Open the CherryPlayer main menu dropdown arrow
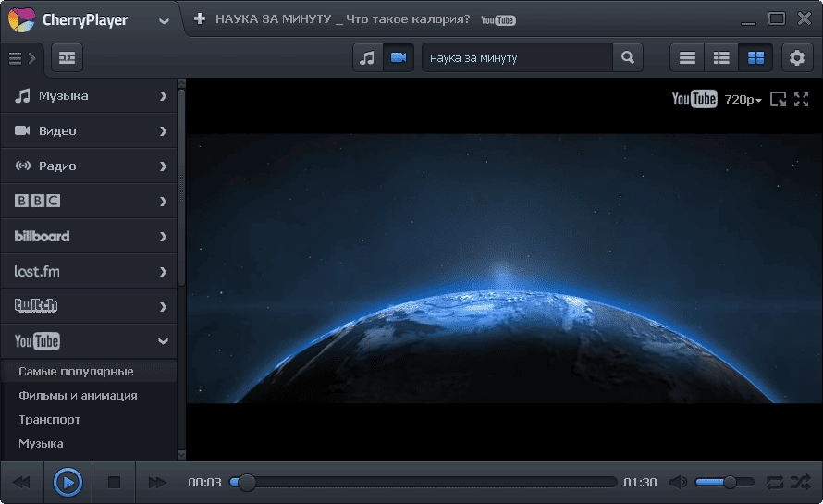The height and width of the screenshot is (504, 823). coord(164,21)
